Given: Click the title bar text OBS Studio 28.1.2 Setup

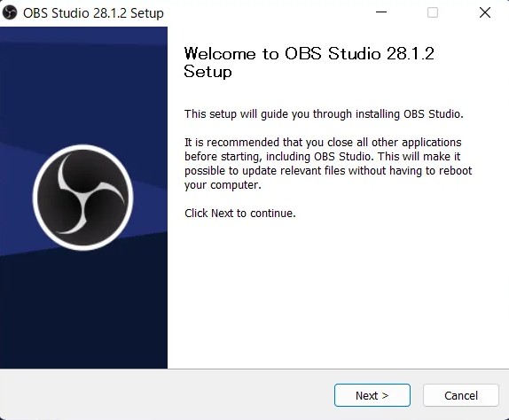Looking at the screenshot, I should click(93, 13).
